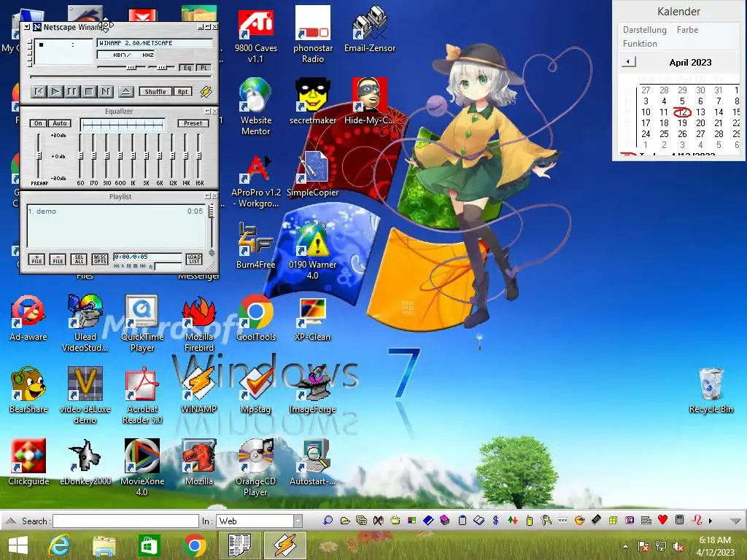Pause playback in Winamp
Image resolution: width=747 pixels, height=560 pixels.
(x=71, y=91)
